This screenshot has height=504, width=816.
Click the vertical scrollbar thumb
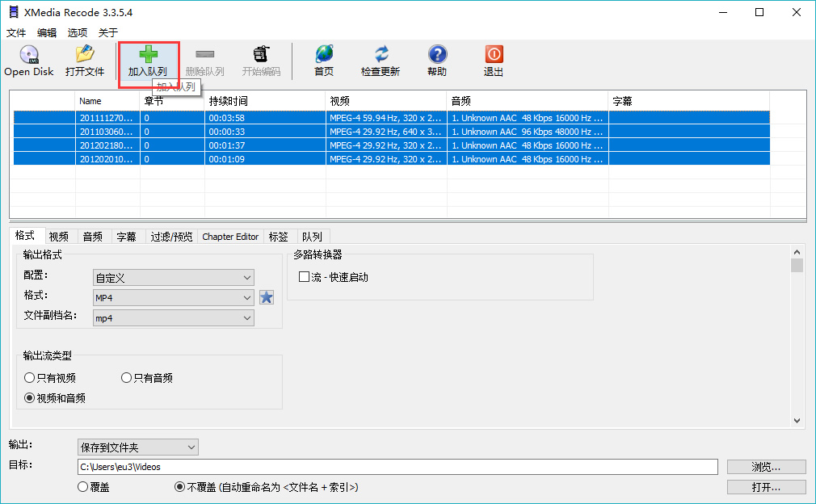pos(797,265)
